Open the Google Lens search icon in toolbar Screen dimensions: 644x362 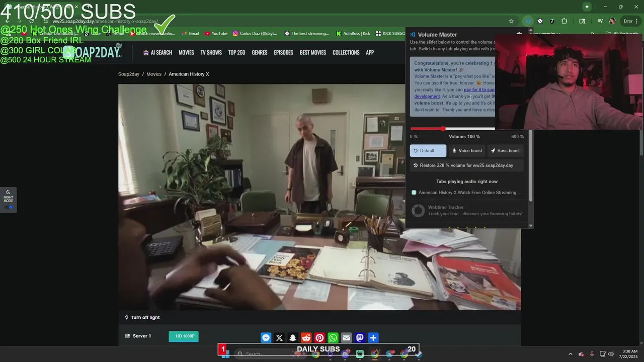pyautogui.click(x=582, y=21)
